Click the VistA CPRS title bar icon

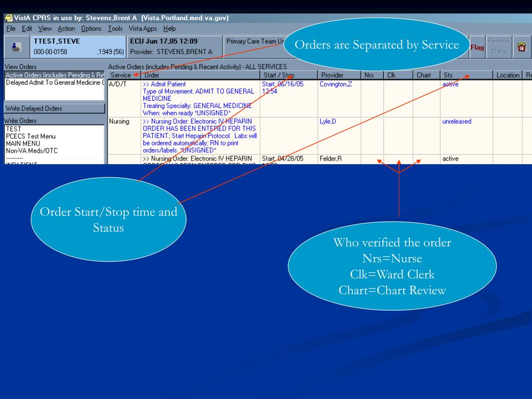point(8,18)
